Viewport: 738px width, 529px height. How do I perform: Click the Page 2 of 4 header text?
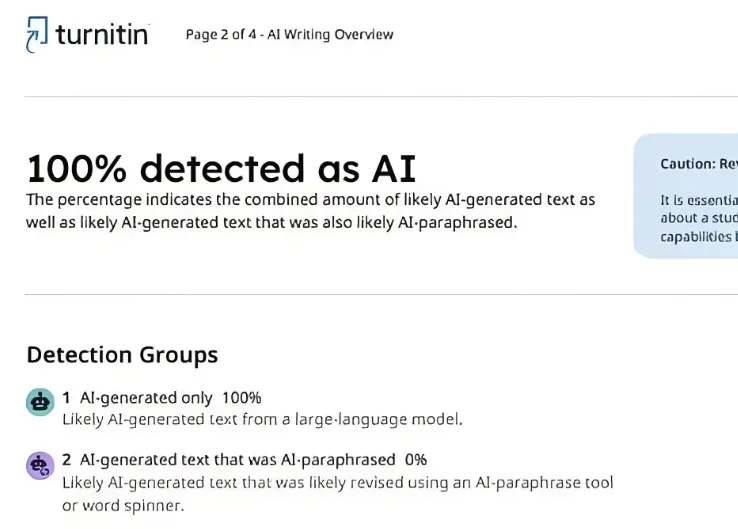289,35
